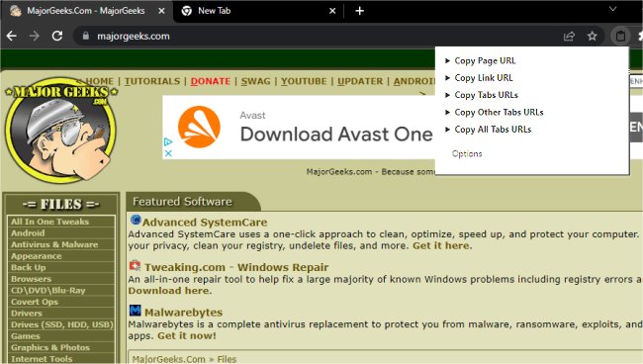
Task: Click Get it now! Malwarebytes link
Action: (187, 335)
